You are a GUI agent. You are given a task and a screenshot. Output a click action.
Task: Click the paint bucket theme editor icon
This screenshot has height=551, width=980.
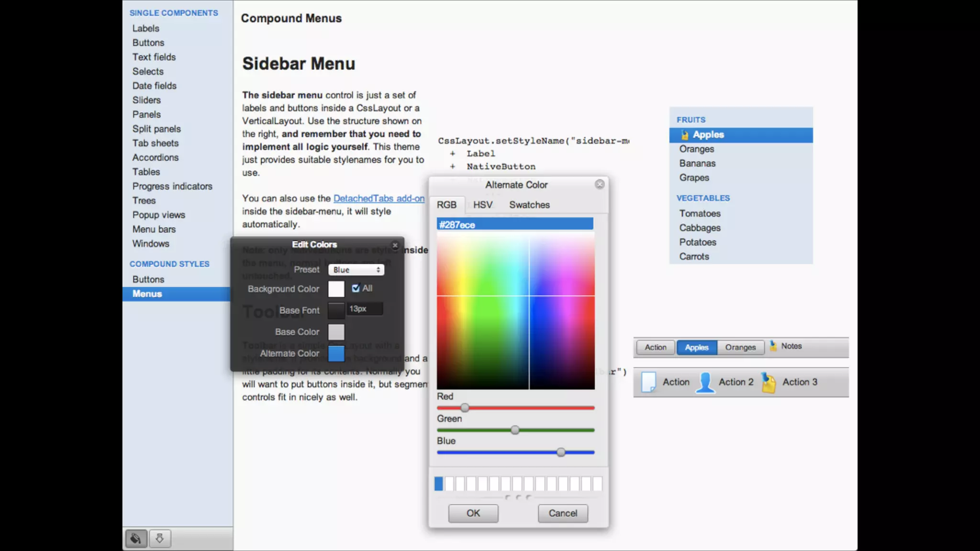click(x=136, y=539)
